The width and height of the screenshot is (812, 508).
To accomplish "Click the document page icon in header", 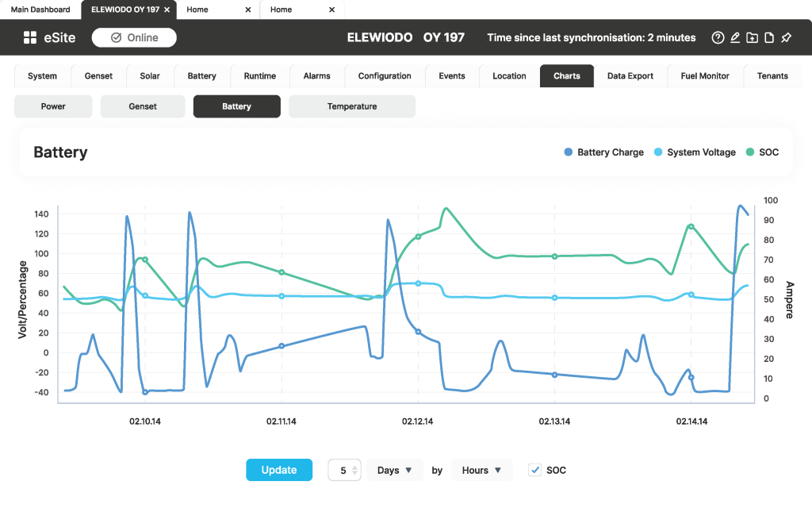I will 768,37.
